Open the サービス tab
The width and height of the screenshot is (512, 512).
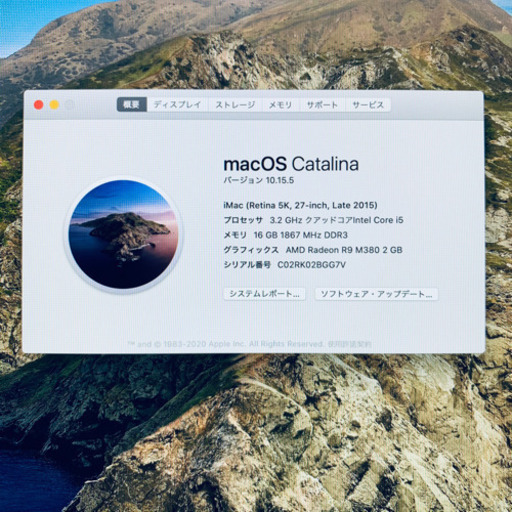[368, 105]
